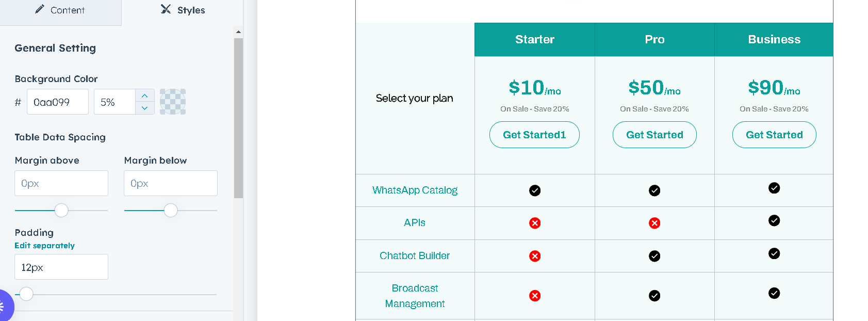
Task: Click Business checkmark in Chatbot Builder row
Action: point(774,253)
